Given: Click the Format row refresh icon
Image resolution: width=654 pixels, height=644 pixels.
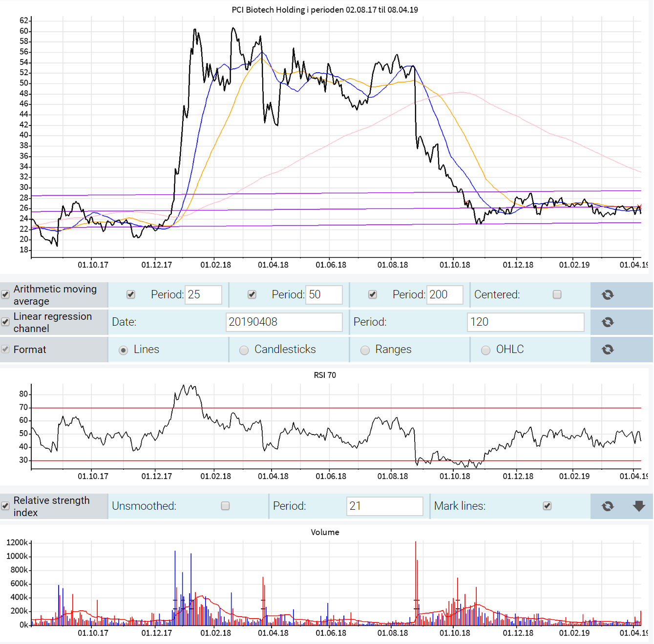Looking at the screenshot, I should tap(608, 350).
